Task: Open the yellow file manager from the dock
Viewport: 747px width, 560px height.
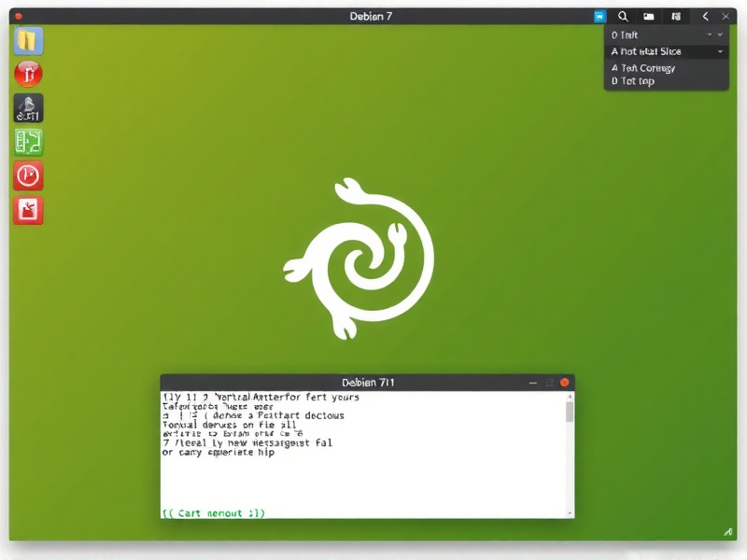Action: [x=28, y=41]
